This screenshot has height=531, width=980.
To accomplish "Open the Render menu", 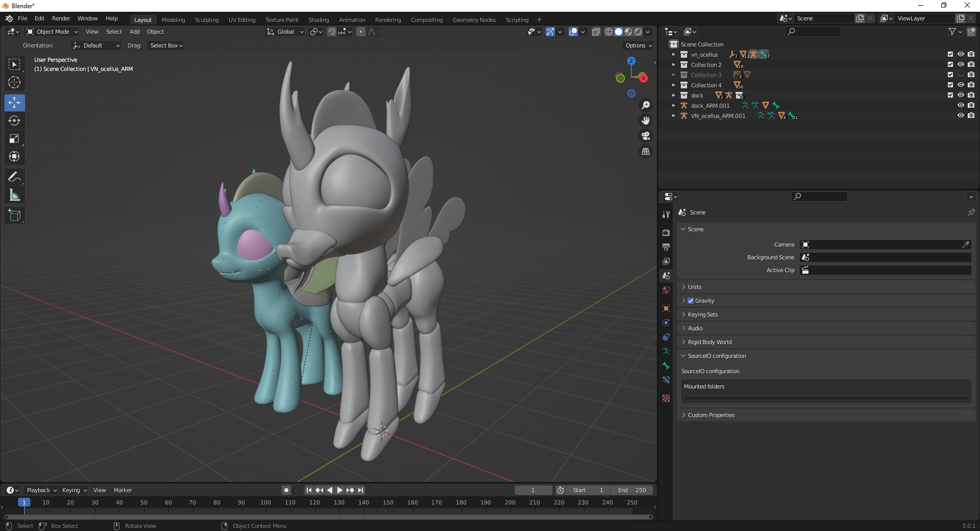I will pos(61,18).
